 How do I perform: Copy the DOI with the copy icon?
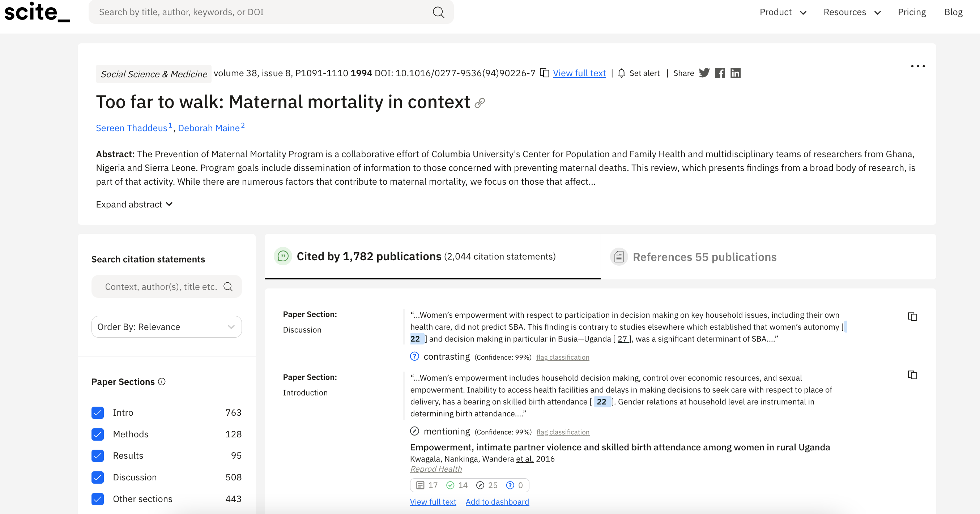[x=544, y=73]
